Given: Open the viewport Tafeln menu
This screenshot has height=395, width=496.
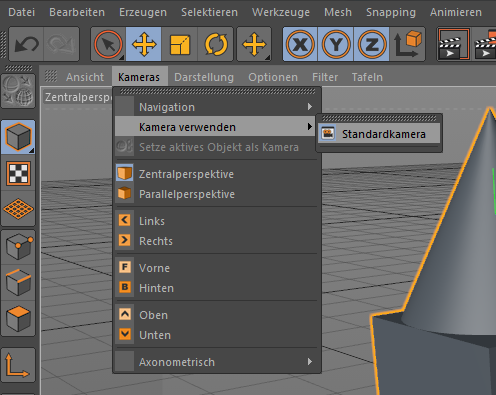Looking at the screenshot, I should tap(367, 77).
